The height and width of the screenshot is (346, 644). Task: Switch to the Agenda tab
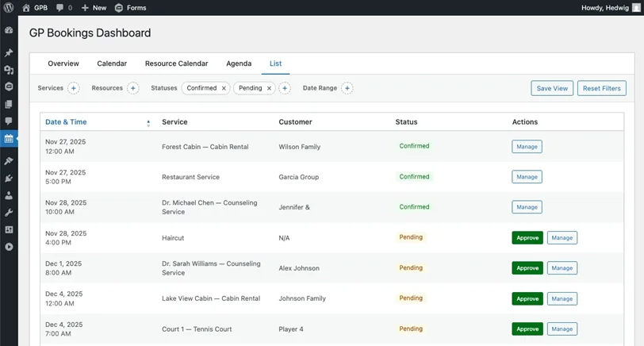(239, 63)
